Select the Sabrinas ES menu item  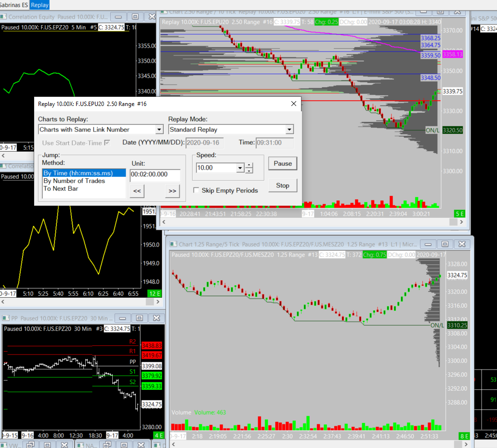click(13, 5)
